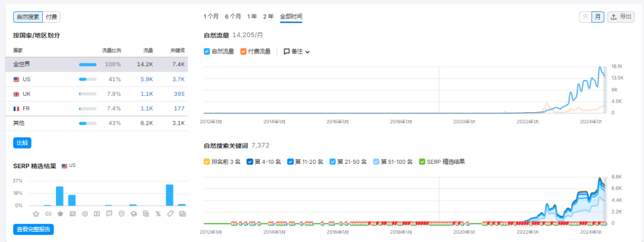Click the X (Twitter) SERP icon
Screen dimensions: 644x242
pyautogui.click(x=158, y=214)
